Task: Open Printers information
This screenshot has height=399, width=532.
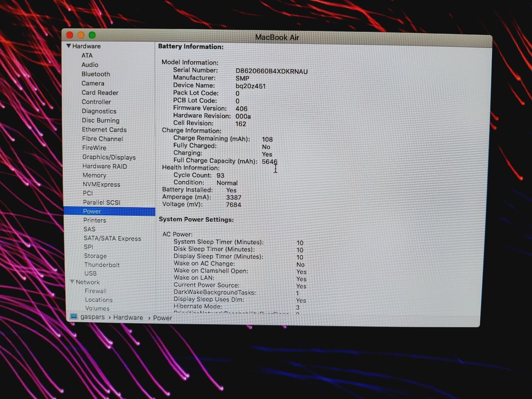Action: 95,220
